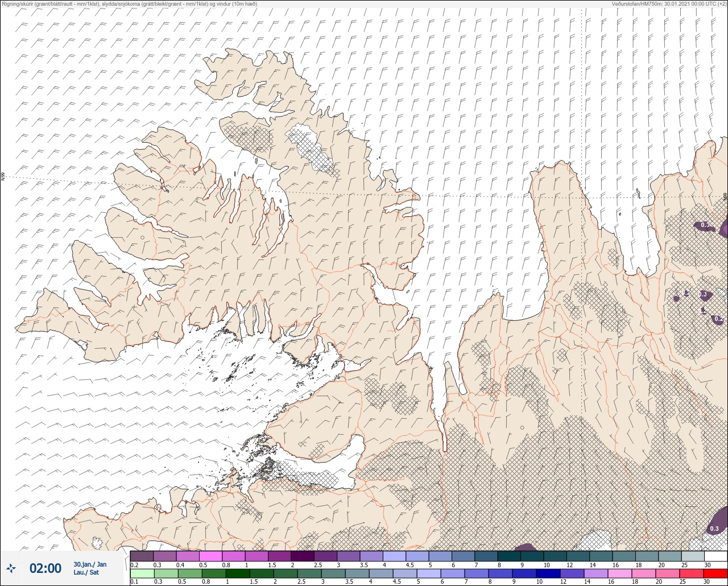Image resolution: width=728 pixels, height=586 pixels.
Task: Select slate blue purple-scale swatch labeled 7
Action: tap(486, 556)
